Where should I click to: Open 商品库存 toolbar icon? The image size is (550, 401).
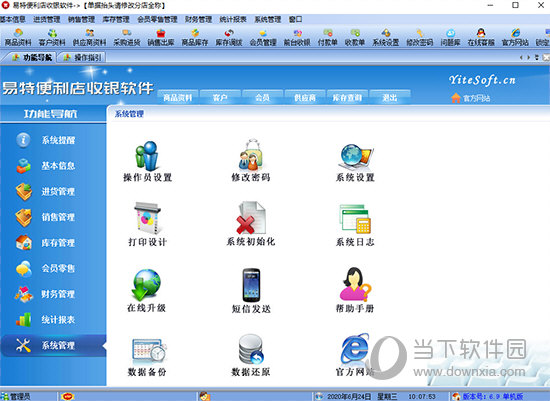[x=195, y=38]
